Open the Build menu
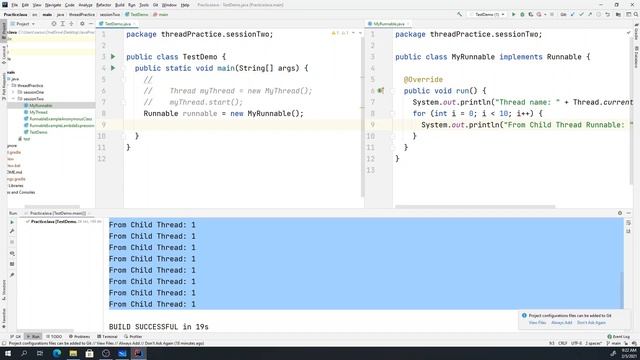Viewport: 640px width, 360px height. tap(120, 5)
